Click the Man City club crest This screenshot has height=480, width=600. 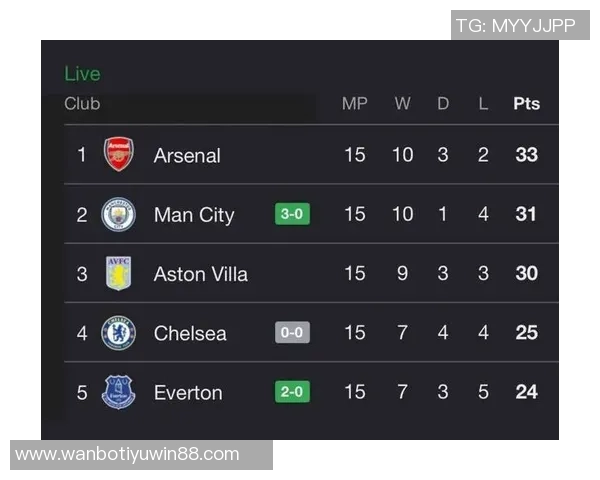[118, 214]
